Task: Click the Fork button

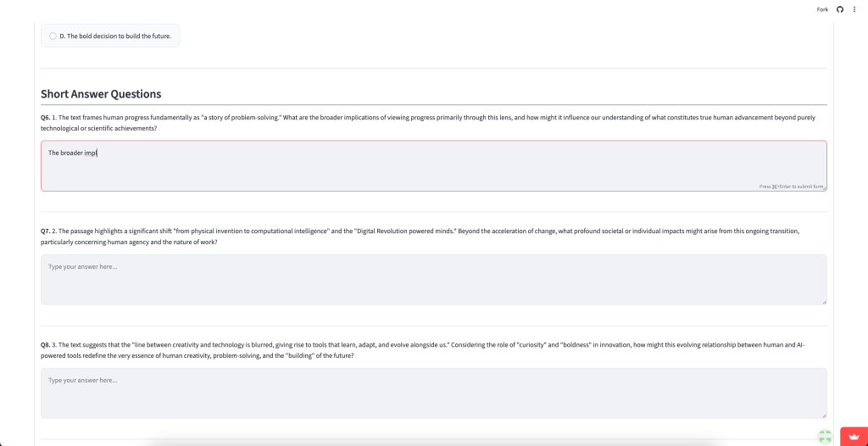Action: tap(822, 9)
